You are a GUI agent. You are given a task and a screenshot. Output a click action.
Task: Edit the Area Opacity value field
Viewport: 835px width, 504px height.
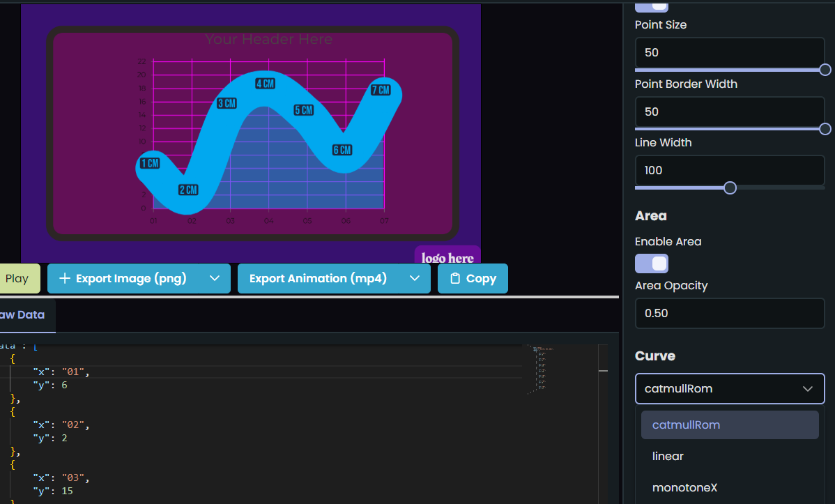tap(729, 313)
